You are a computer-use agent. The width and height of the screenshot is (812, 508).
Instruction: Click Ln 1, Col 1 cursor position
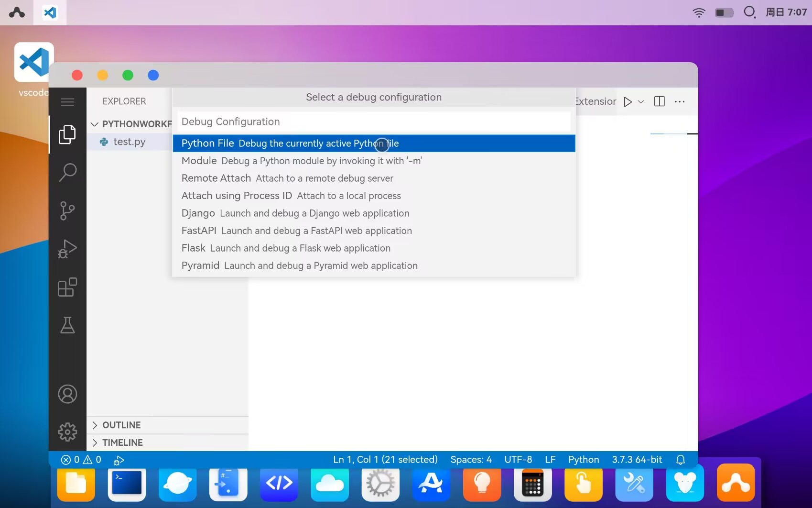[x=385, y=460]
